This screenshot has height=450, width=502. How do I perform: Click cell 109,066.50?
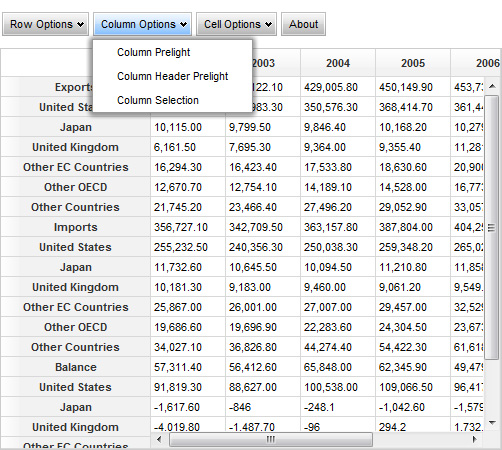point(413,387)
